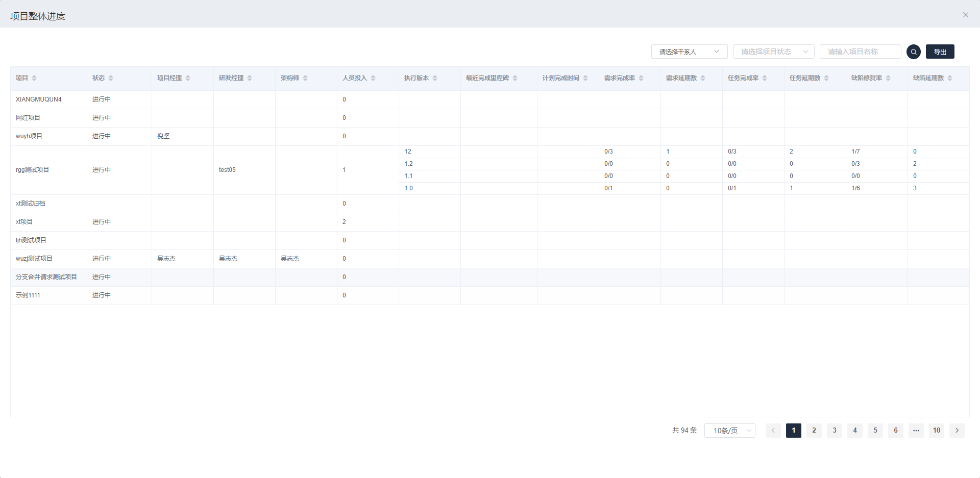Click the pagination ellipsis jump button
The image size is (980, 478).
pyautogui.click(x=916, y=431)
